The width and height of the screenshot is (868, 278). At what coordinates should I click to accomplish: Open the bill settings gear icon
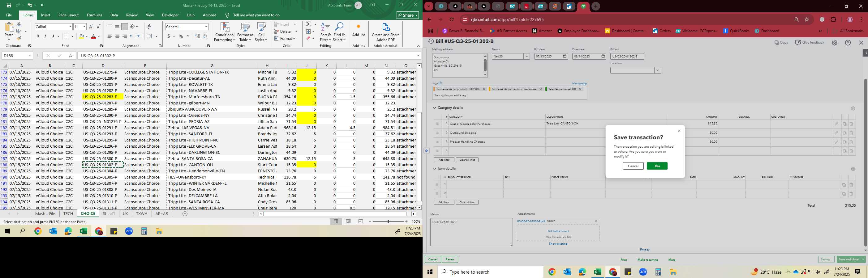(834, 43)
